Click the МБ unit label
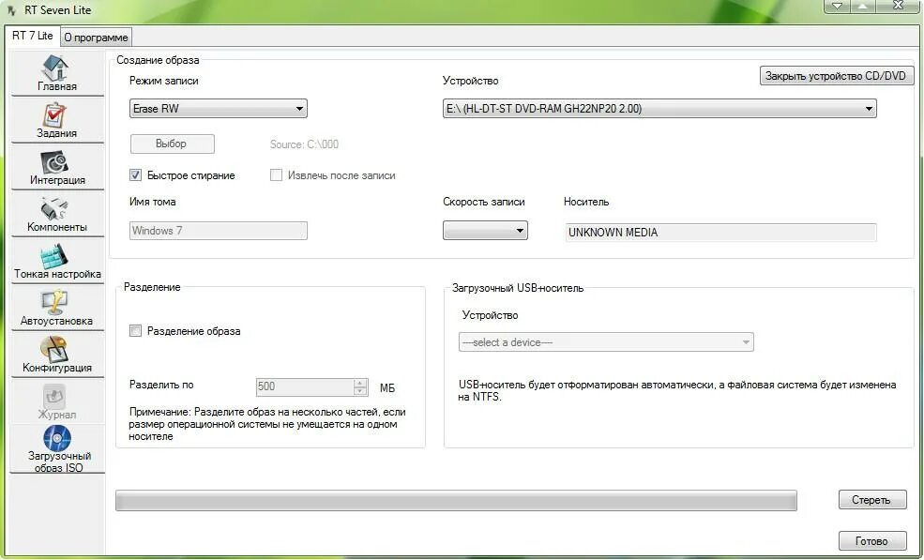Screen dimensions: 924x560 pos(387,388)
